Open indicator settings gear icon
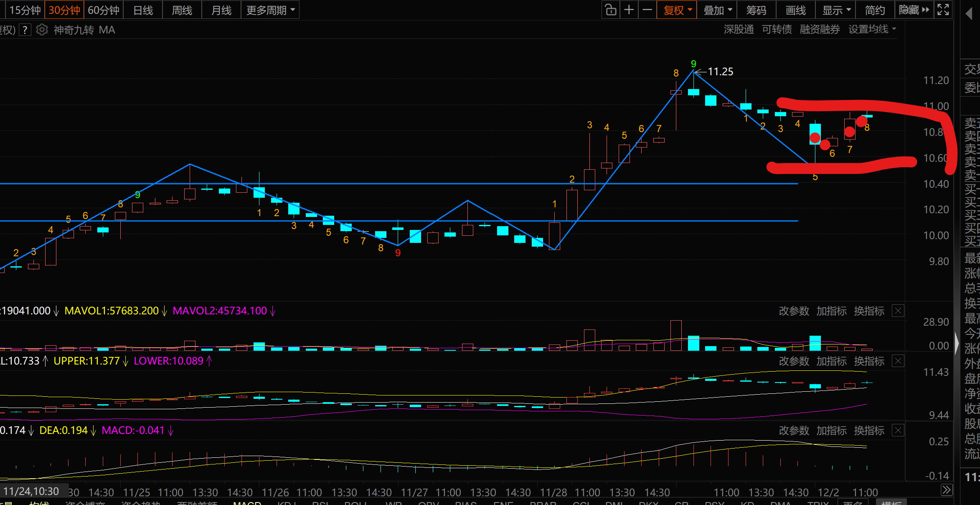The width and height of the screenshot is (980, 505). [x=42, y=30]
